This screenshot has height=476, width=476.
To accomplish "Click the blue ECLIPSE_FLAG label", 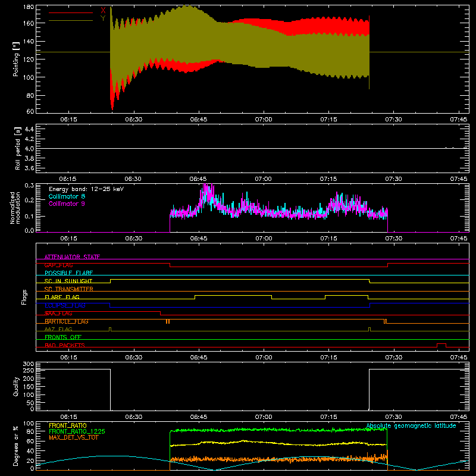I will point(65,305).
